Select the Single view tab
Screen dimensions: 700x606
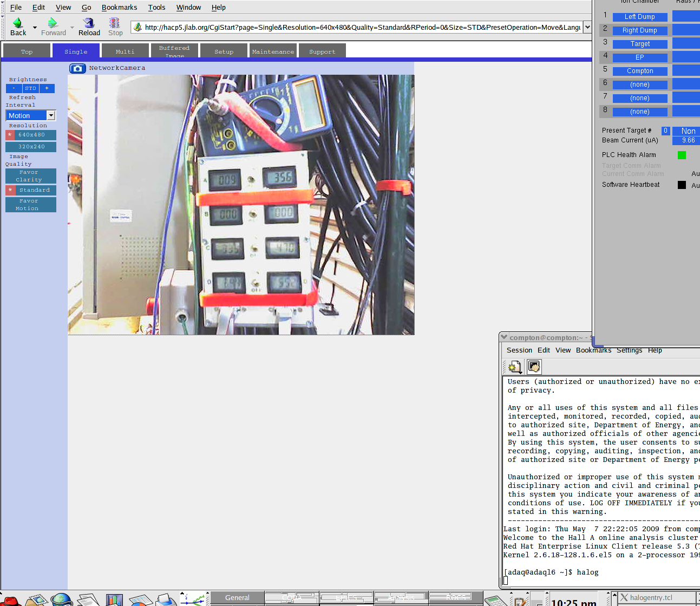click(76, 51)
